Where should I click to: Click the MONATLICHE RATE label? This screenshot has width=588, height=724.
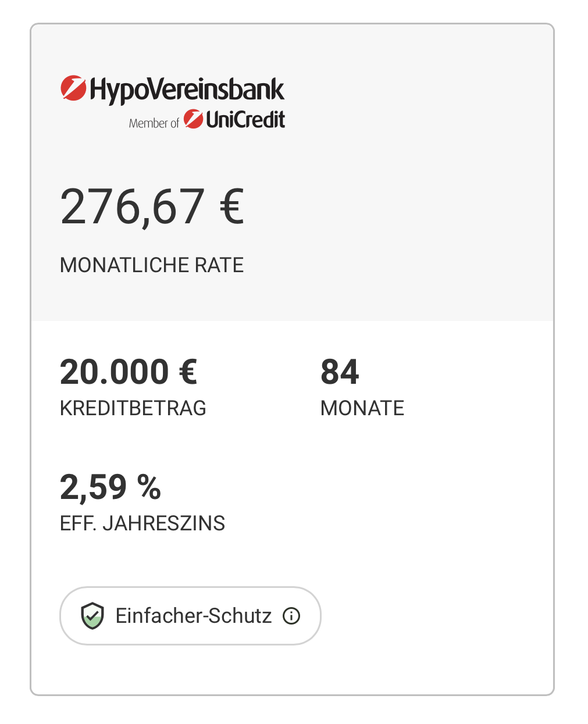(152, 265)
